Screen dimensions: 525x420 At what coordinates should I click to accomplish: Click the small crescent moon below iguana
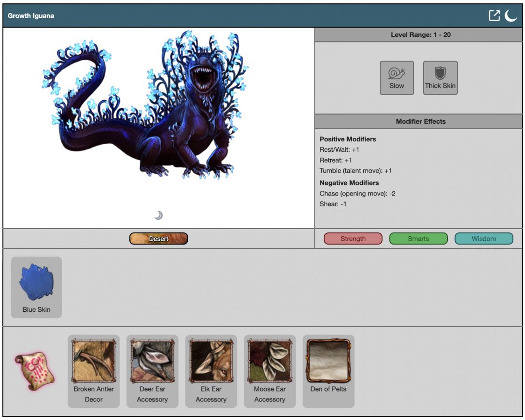tap(159, 215)
